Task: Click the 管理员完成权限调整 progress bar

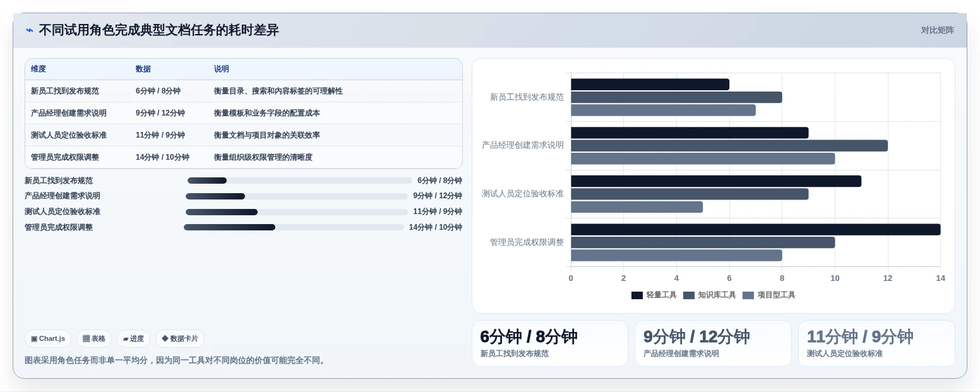Action: pyautogui.click(x=294, y=227)
